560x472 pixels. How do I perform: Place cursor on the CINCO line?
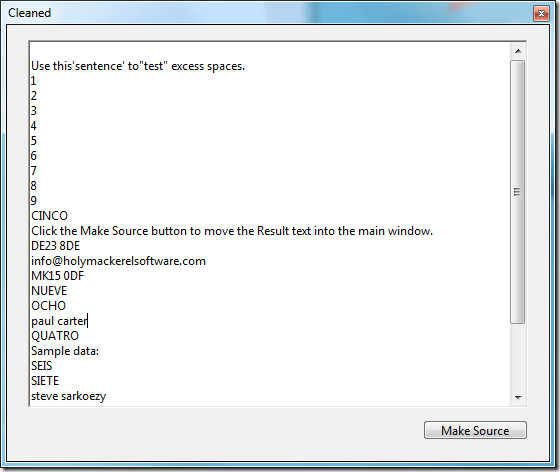pos(49,216)
